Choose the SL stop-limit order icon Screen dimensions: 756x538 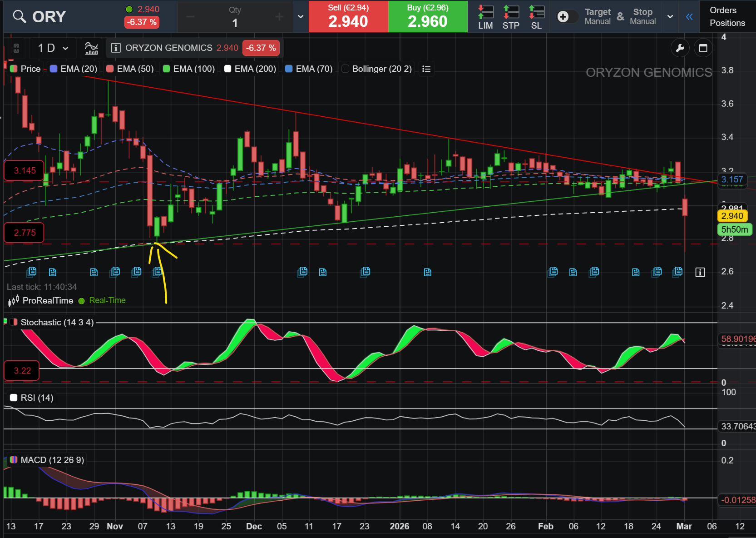point(536,17)
